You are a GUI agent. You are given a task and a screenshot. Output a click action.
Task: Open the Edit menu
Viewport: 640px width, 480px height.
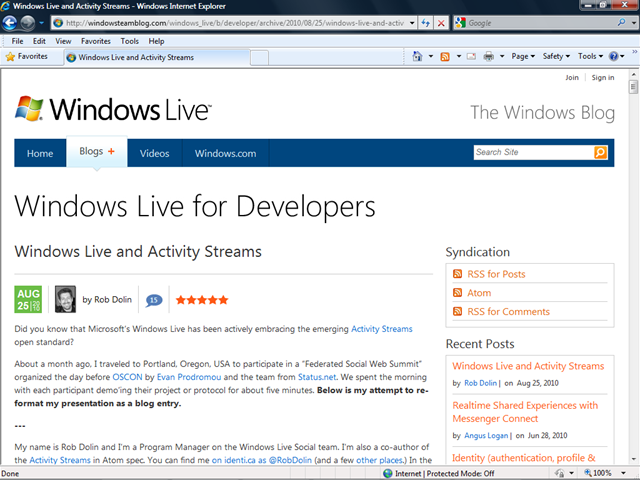(x=39, y=41)
